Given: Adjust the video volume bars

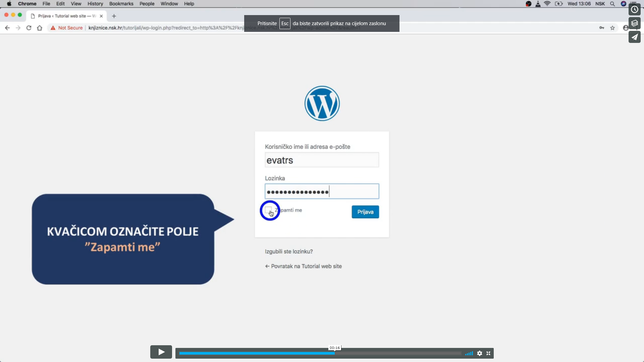Looking at the screenshot, I should [469, 353].
